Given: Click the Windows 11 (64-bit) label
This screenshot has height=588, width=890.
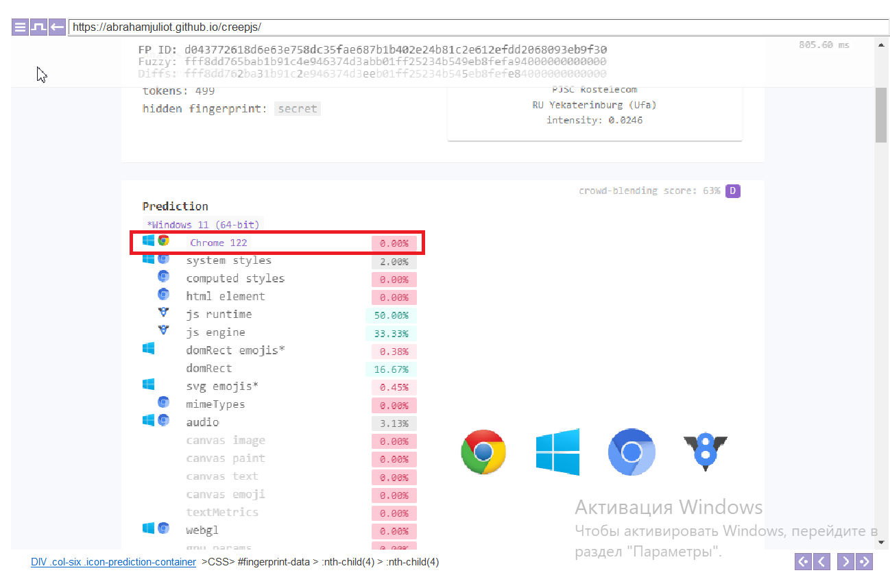Looking at the screenshot, I should point(202,225).
